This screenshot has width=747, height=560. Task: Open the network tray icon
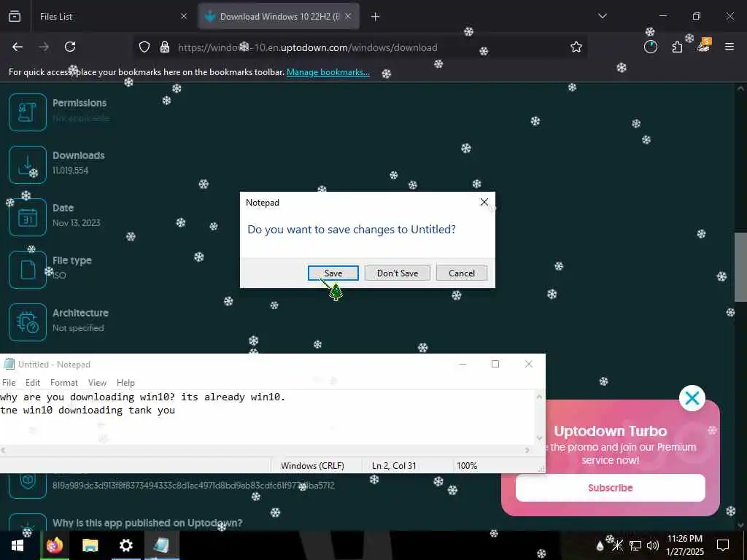[x=635, y=545]
